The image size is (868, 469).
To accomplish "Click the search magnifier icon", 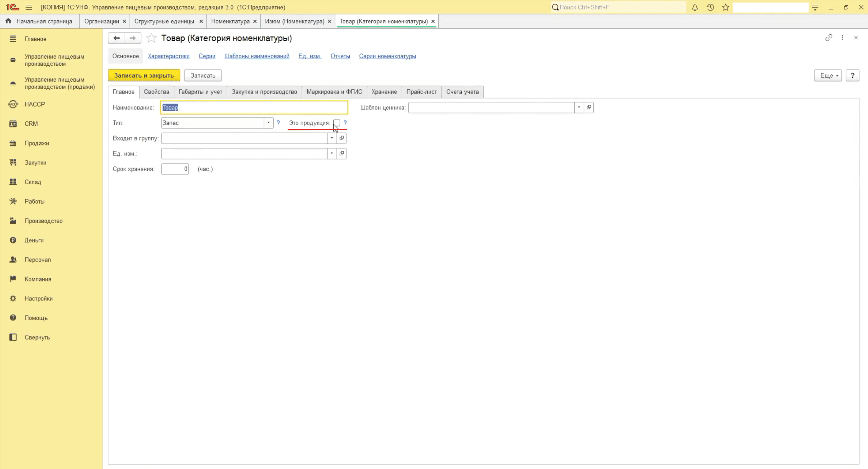I will click(555, 7).
